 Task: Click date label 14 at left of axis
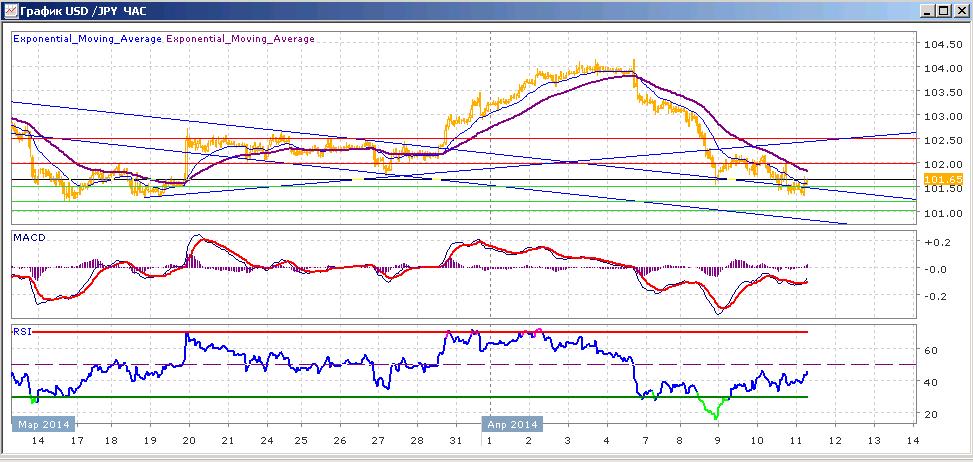pos(38,441)
